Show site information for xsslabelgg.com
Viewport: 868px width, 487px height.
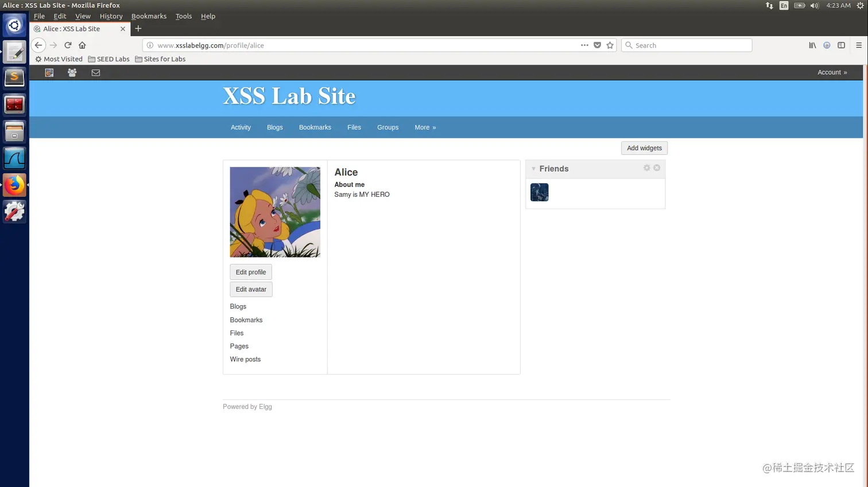point(150,45)
